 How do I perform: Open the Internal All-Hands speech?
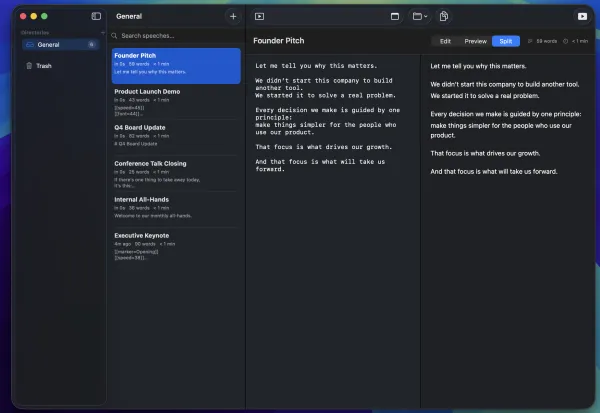(x=176, y=209)
